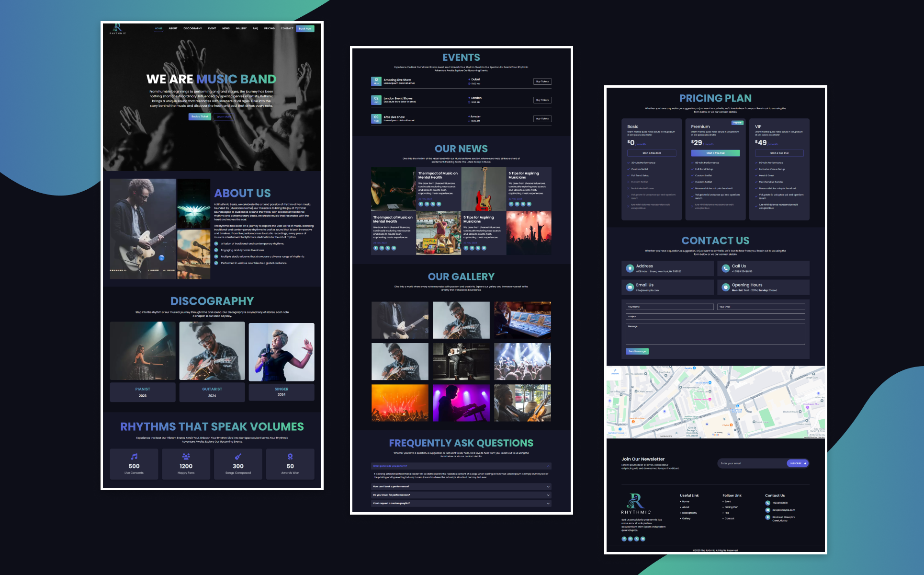Open the footer LinkedIn social icon
This screenshot has height=575, width=924.
(642, 539)
